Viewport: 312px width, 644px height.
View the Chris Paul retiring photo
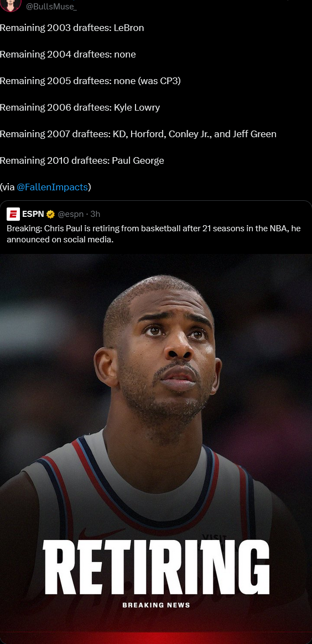click(x=156, y=449)
